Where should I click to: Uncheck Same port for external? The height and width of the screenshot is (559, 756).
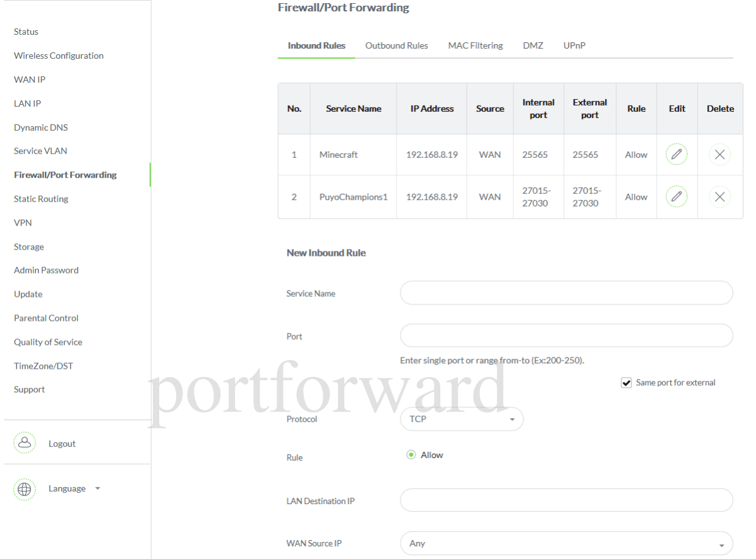click(x=626, y=382)
